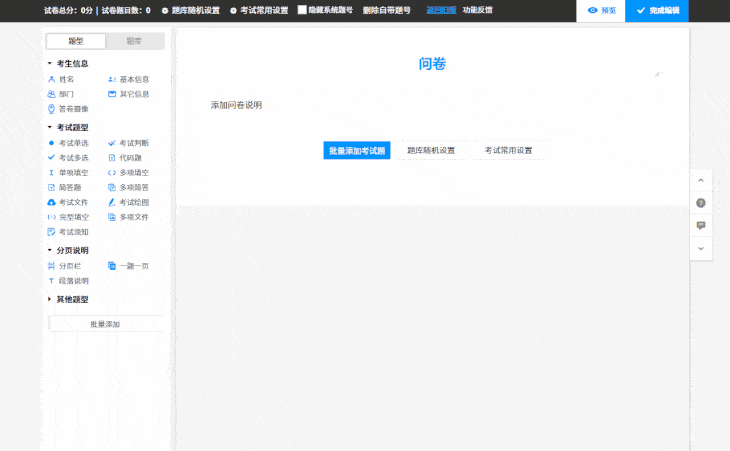Click the 批量添加 button in the left panel
730x451 pixels.
coord(105,324)
